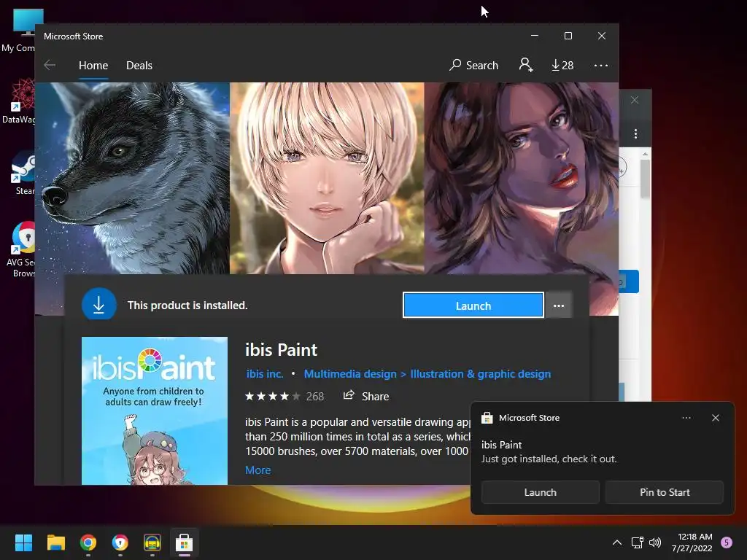Viewport: 747px width, 560px height.
Task: Expand description with More link
Action: pos(258,470)
